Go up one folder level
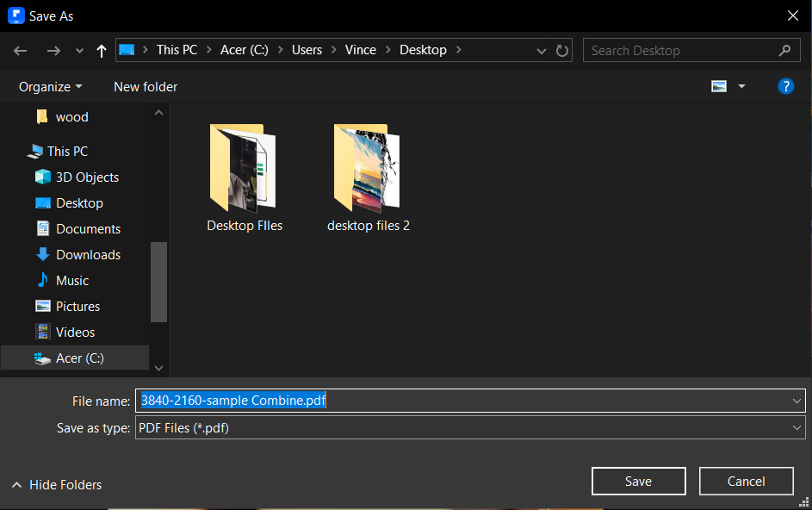This screenshot has height=510, width=812. [x=101, y=50]
